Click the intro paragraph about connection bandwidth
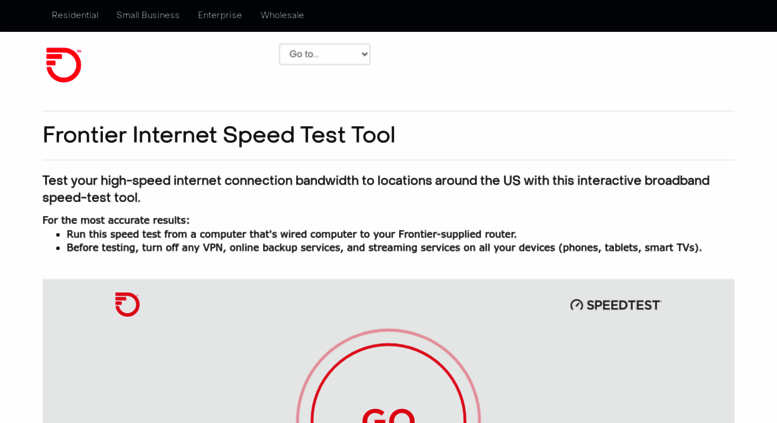Screen dimensions: 777x423 pyautogui.click(x=376, y=189)
